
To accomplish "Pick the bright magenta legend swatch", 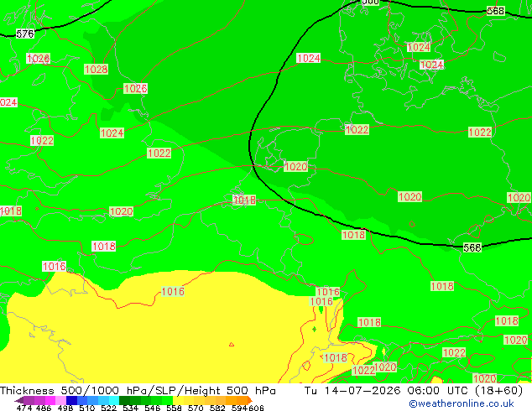I will 50,400.
